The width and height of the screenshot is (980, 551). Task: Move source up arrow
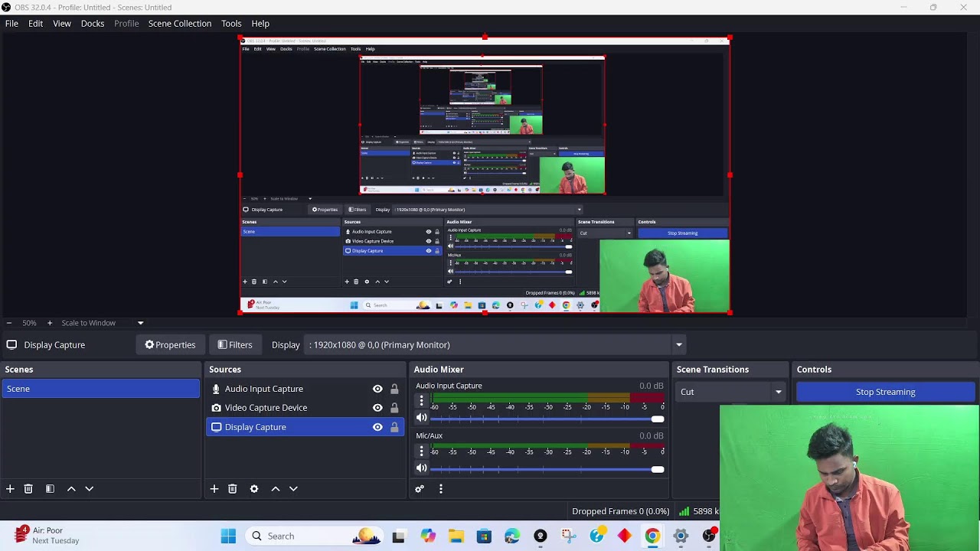276,488
